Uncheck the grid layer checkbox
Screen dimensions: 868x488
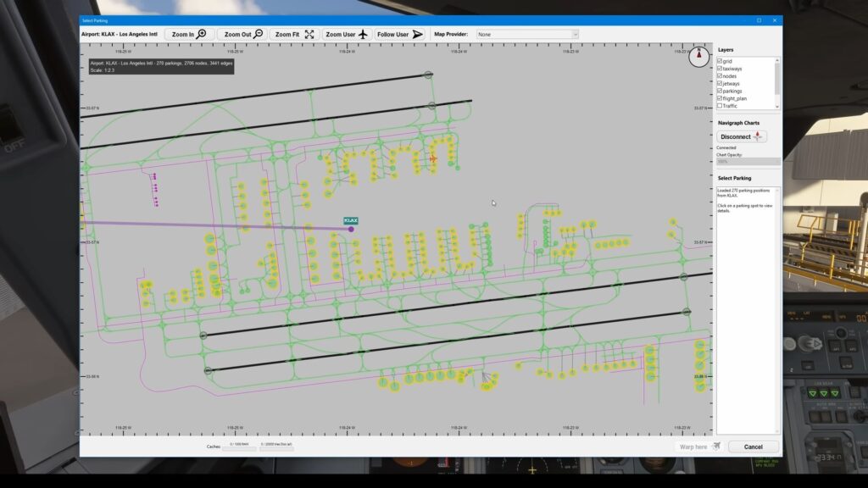point(720,62)
